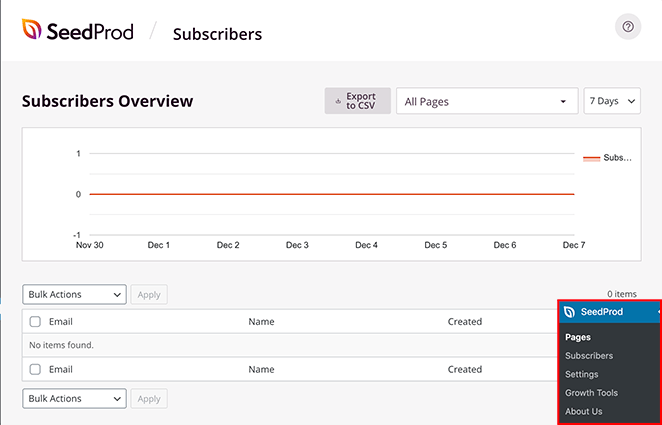Click the Created column header at top
Screen dimensions: 662x425
tap(465, 322)
